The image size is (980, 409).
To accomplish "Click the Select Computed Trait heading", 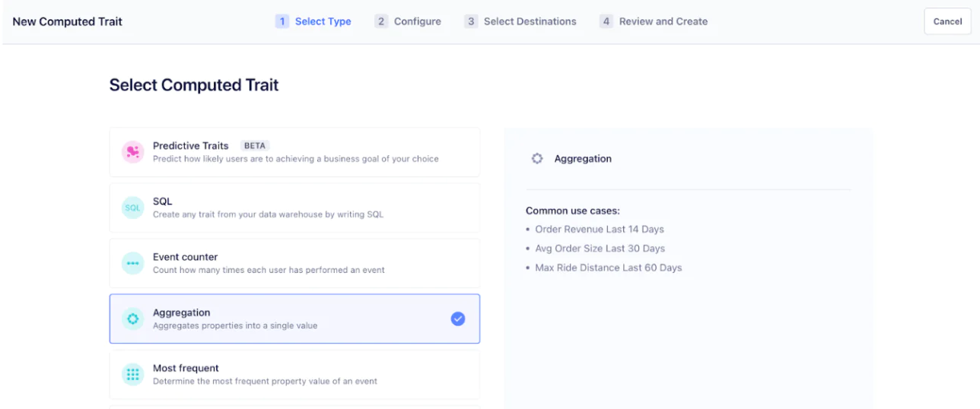I will (194, 85).
